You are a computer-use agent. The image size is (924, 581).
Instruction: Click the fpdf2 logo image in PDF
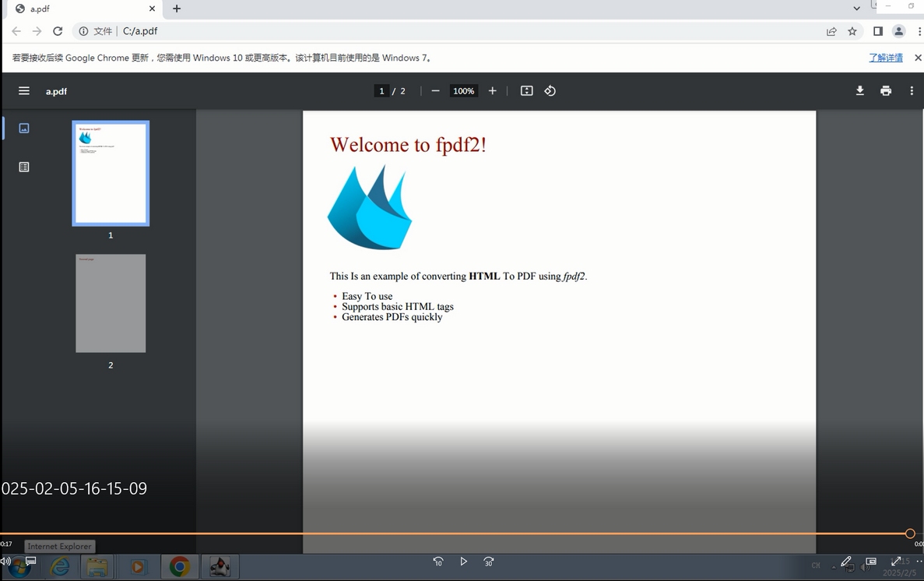click(370, 207)
